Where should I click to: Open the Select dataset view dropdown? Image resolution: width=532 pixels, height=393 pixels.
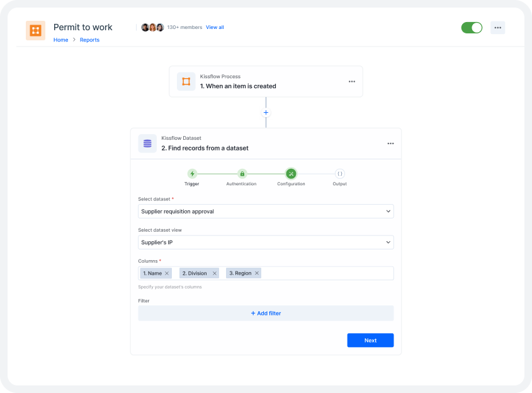click(x=266, y=242)
